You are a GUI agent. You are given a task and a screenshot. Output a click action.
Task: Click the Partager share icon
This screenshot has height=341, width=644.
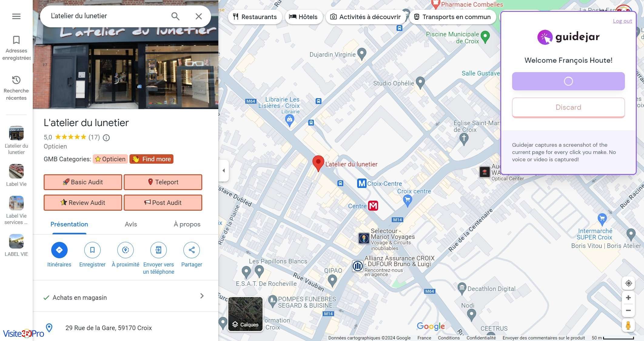(x=192, y=250)
